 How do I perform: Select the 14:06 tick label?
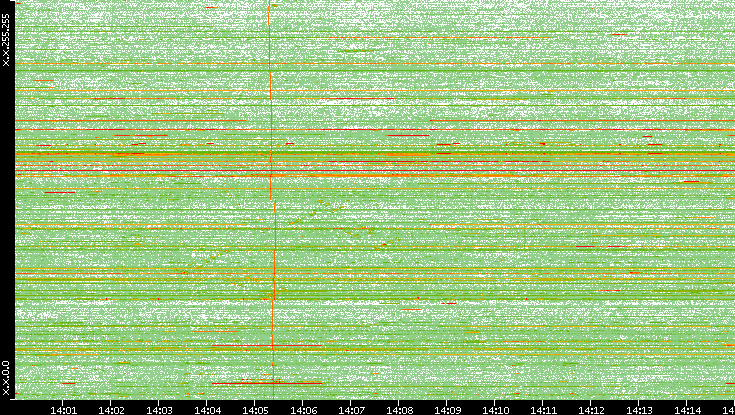[303, 410]
